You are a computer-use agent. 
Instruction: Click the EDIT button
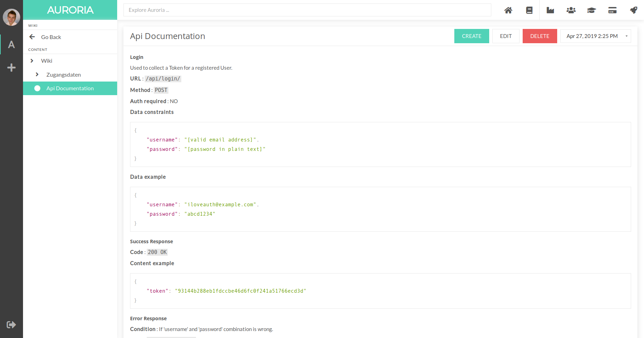click(506, 36)
